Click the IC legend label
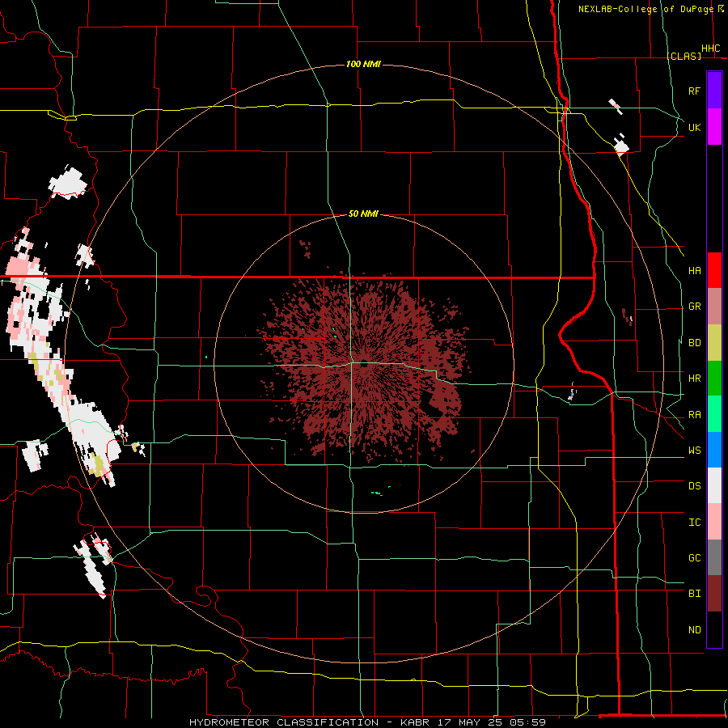 pos(694,523)
